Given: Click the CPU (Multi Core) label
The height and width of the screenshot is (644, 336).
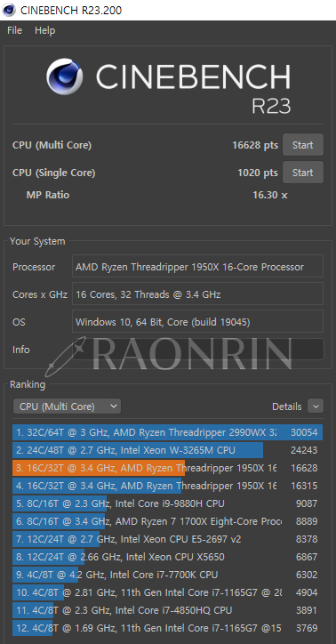Looking at the screenshot, I should tap(52, 145).
